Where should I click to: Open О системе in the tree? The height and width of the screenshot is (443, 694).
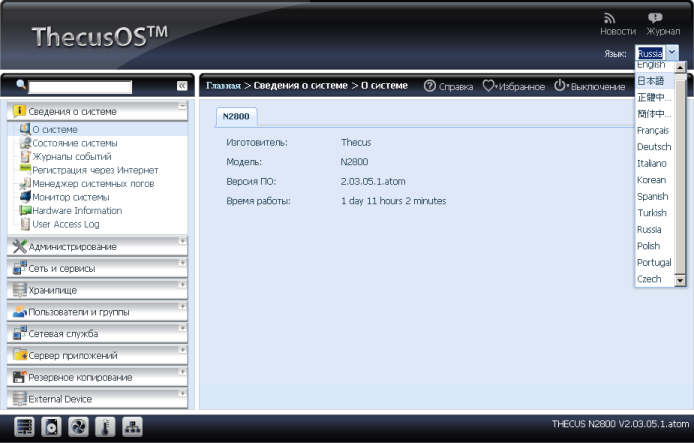55,130
